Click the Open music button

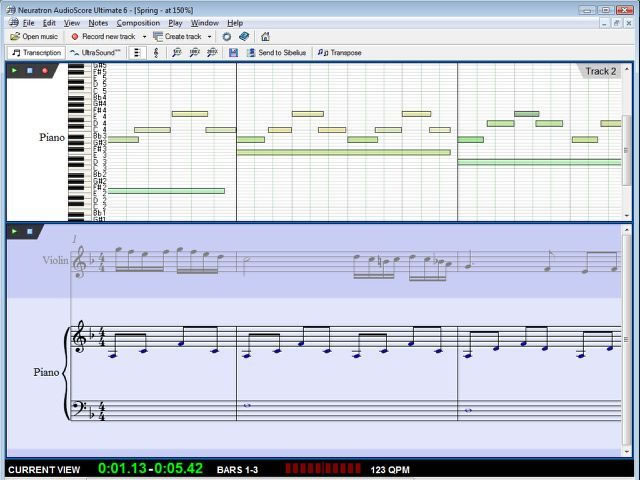coord(33,37)
